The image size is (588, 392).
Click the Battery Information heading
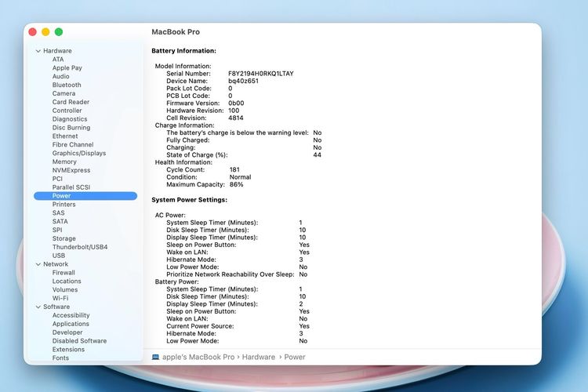coord(183,51)
